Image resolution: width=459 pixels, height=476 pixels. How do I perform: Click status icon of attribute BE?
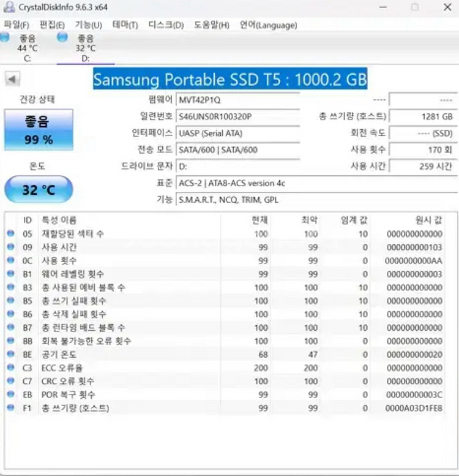click(11, 353)
